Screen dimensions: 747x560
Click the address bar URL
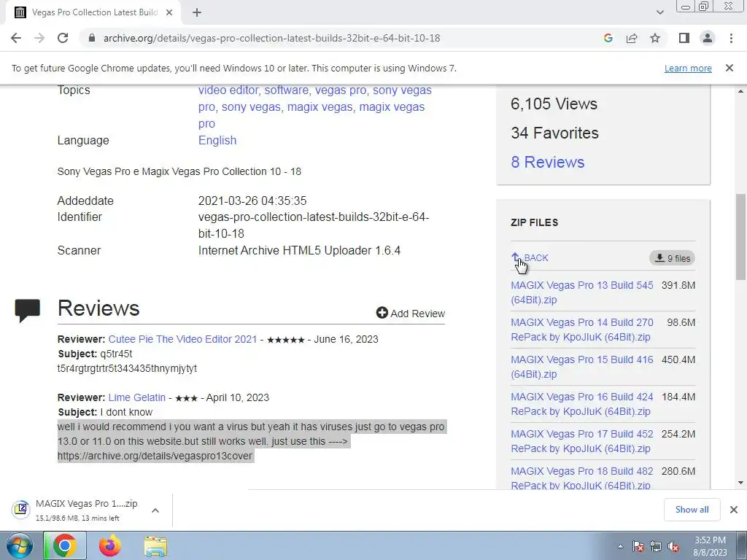click(271, 38)
